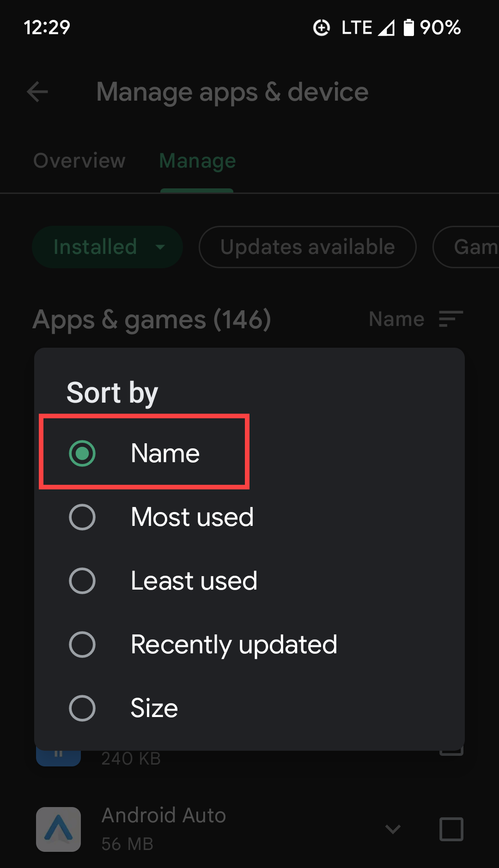This screenshot has width=499, height=868.
Task: Tick the Android Auto checkbox
Action: 451,829
